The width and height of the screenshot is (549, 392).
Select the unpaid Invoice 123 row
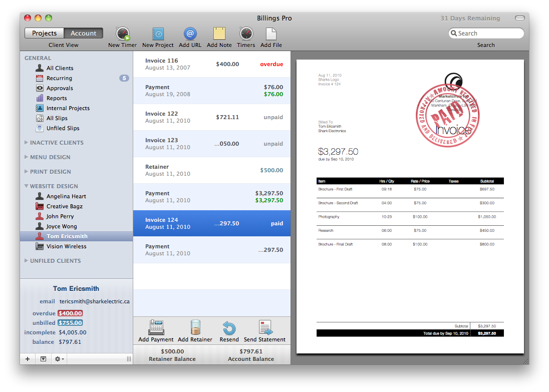tap(212, 144)
